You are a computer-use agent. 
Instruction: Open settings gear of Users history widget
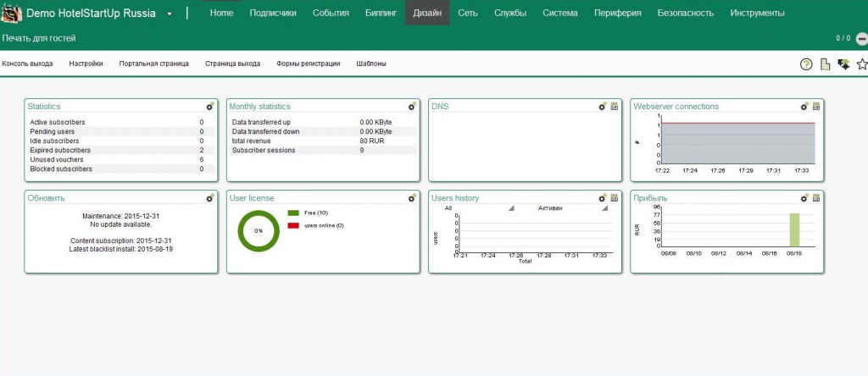[x=603, y=198]
